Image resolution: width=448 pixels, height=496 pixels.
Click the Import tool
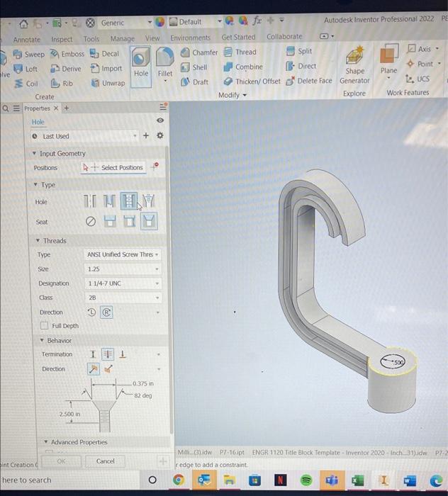pyautogui.click(x=106, y=68)
